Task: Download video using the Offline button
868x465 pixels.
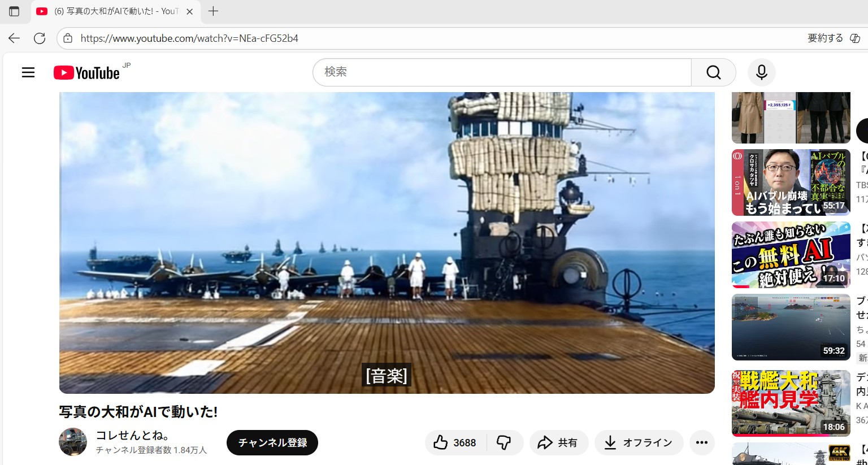Action: pos(639,442)
